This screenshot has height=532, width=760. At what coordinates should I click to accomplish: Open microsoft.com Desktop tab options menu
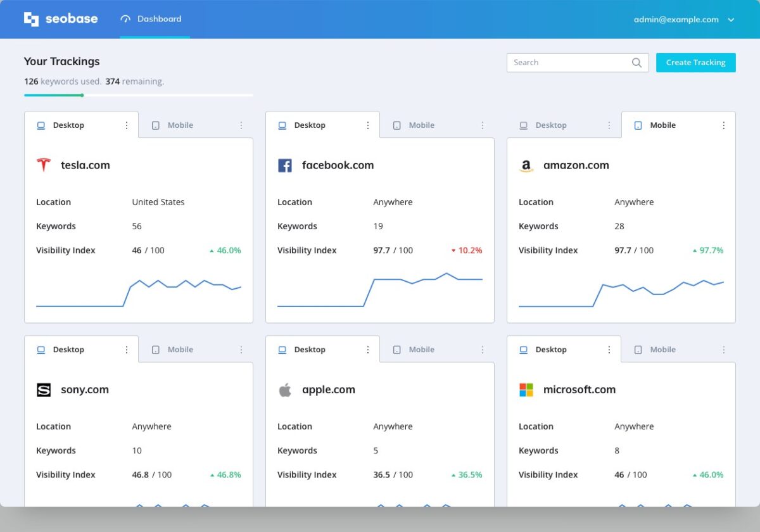point(609,350)
